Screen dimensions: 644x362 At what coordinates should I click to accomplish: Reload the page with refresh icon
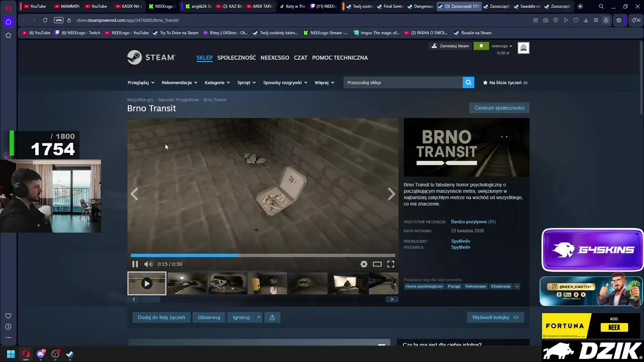tap(45, 20)
